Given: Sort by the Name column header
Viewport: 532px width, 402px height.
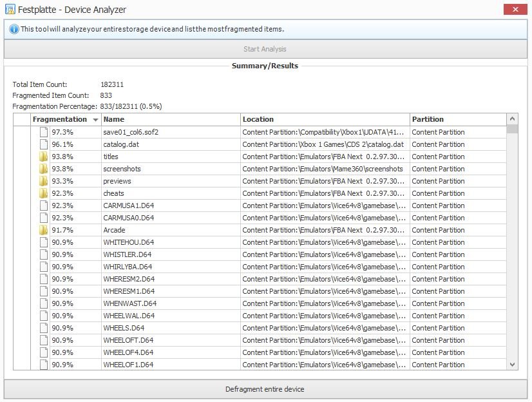Looking at the screenshot, I should pyautogui.click(x=171, y=119).
